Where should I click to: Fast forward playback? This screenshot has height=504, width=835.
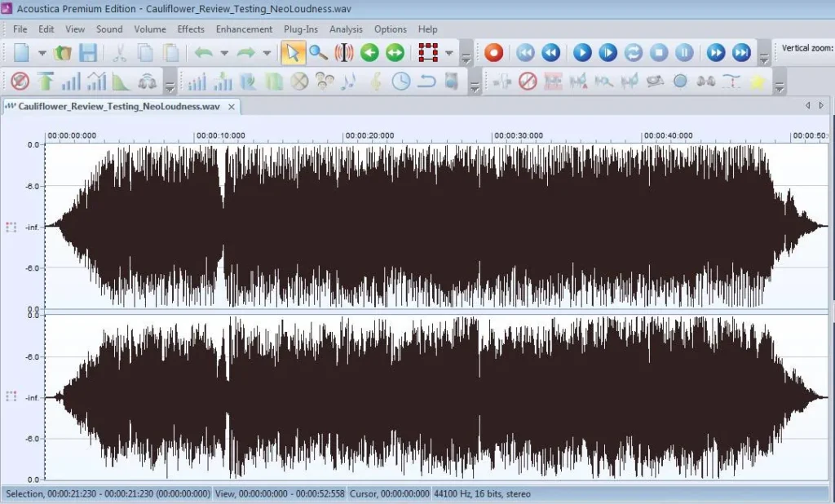point(716,53)
